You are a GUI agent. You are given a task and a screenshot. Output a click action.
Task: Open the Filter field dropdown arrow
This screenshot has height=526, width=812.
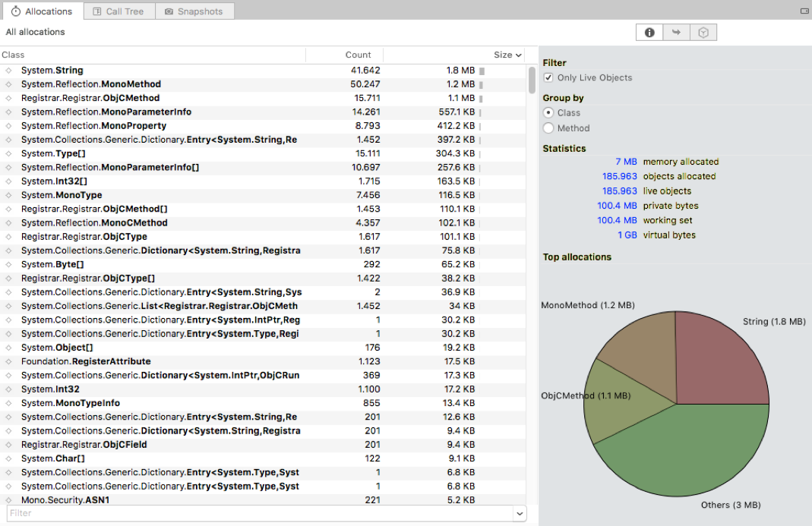(520, 514)
